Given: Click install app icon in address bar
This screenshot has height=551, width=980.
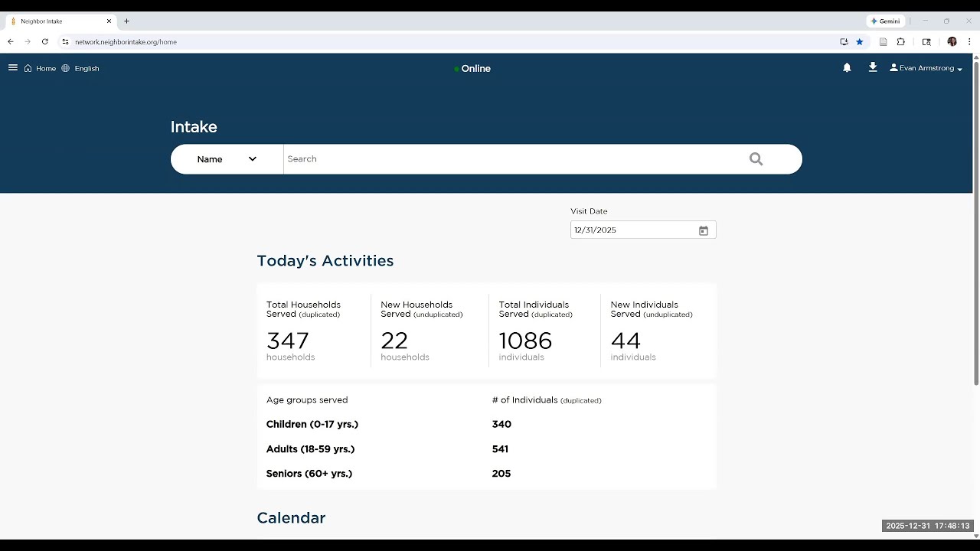Looking at the screenshot, I should tap(844, 42).
